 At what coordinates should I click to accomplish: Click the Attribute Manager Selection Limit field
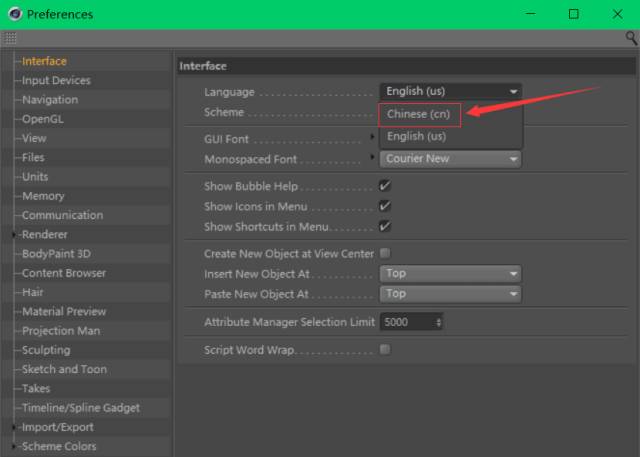406,322
